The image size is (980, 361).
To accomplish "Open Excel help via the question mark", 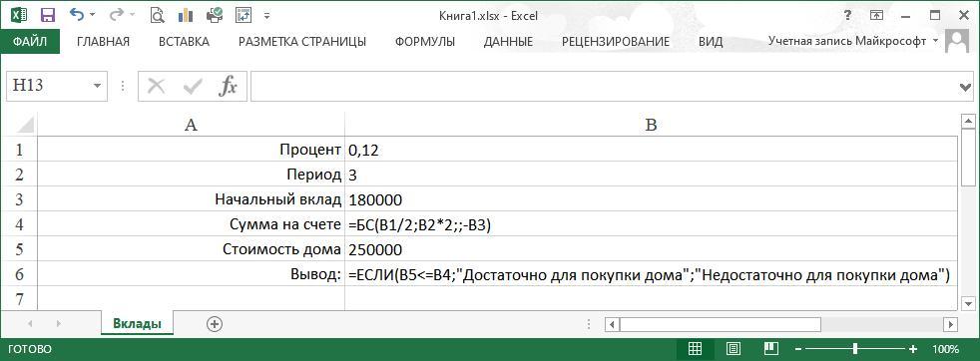I will (x=848, y=14).
